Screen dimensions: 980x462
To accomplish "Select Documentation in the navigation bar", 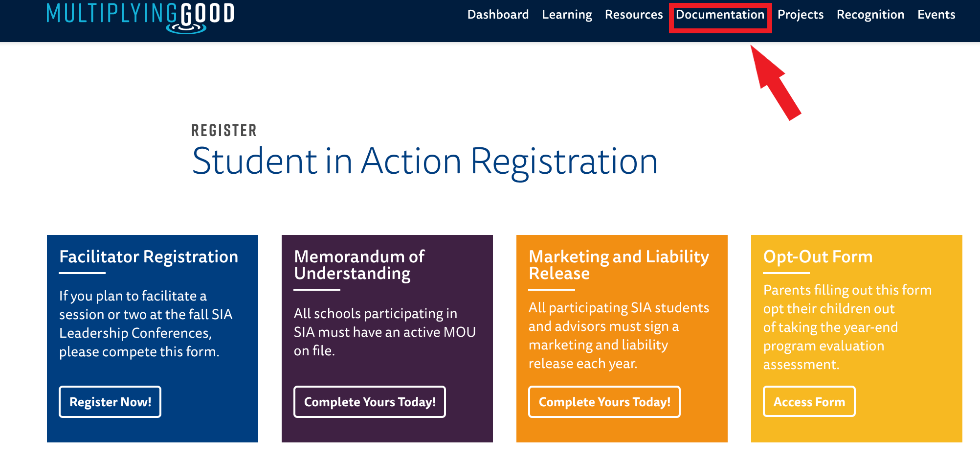I will [720, 15].
